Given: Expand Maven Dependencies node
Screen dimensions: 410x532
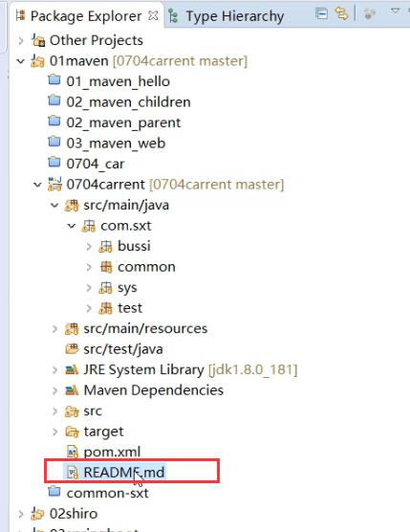Looking at the screenshot, I should click(54, 390).
